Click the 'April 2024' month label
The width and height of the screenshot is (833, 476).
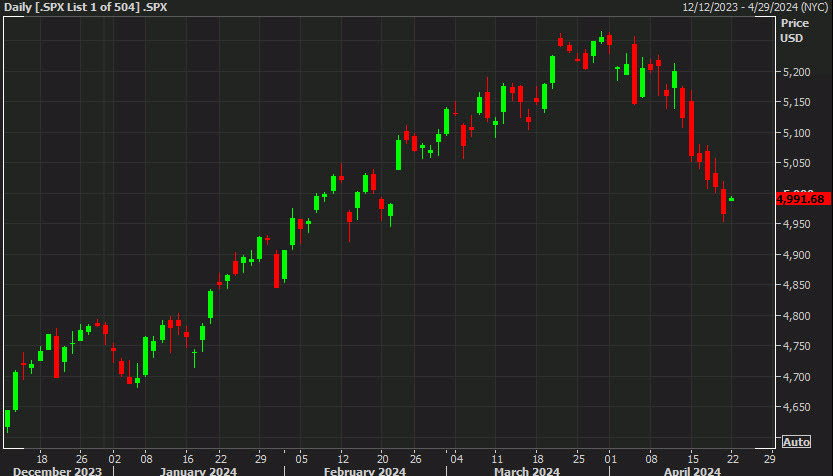(692, 471)
